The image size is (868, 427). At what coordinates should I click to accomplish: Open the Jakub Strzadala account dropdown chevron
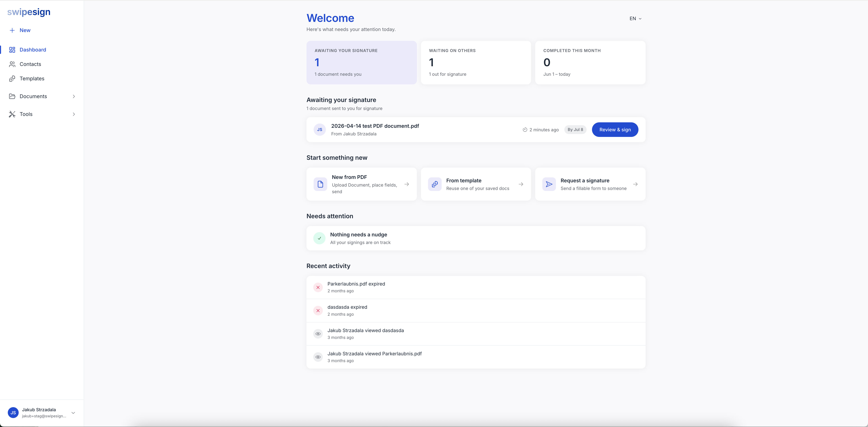tap(73, 413)
